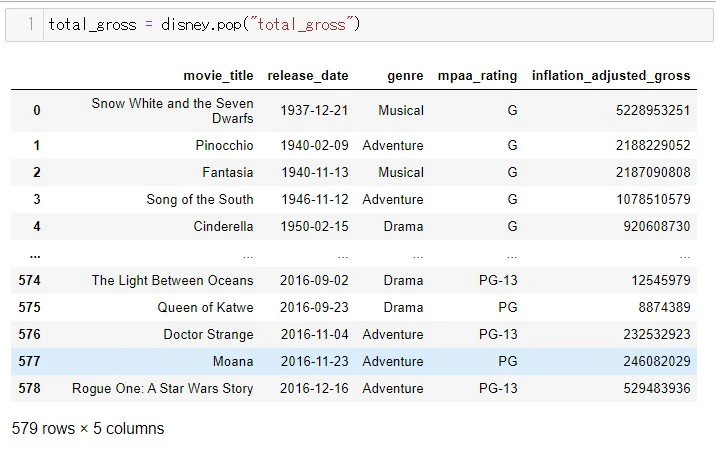Click release date 1946-11-12
This screenshot has width=716, height=450.
315,199
